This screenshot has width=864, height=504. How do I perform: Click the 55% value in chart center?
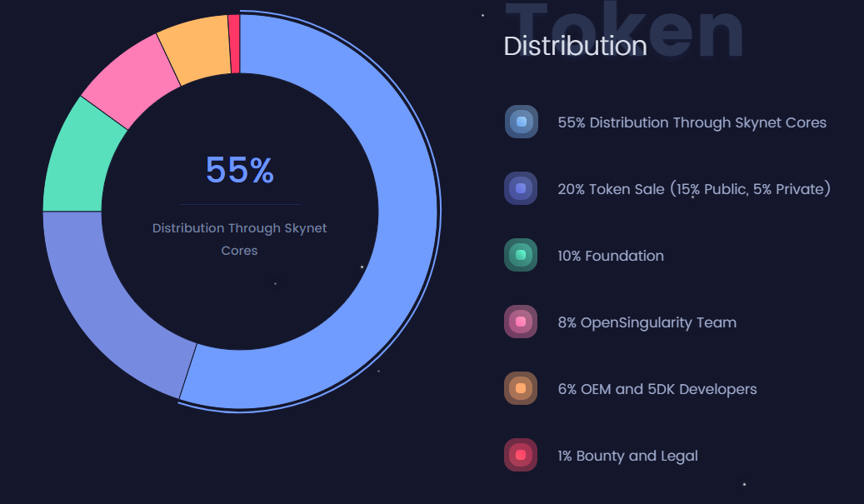pyautogui.click(x=240, y=170)
